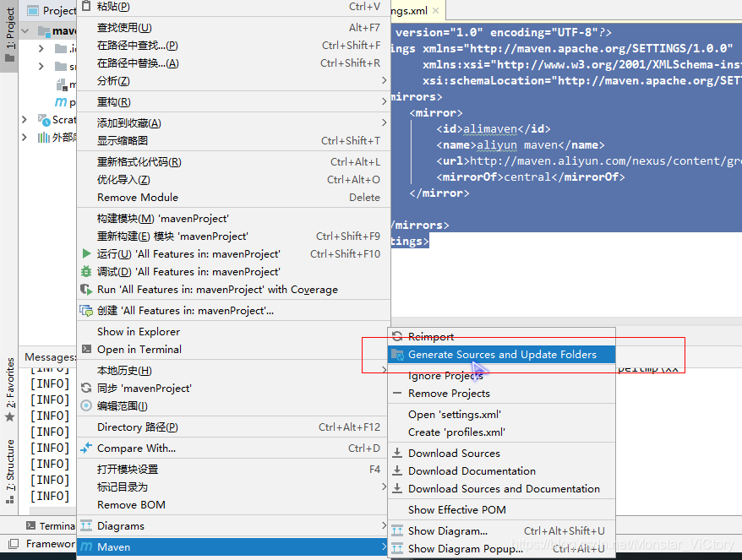Click the Remove Projects minus icon
This screenshot has height=560, width=742.
pyautogui.click(x=397, y=393)
